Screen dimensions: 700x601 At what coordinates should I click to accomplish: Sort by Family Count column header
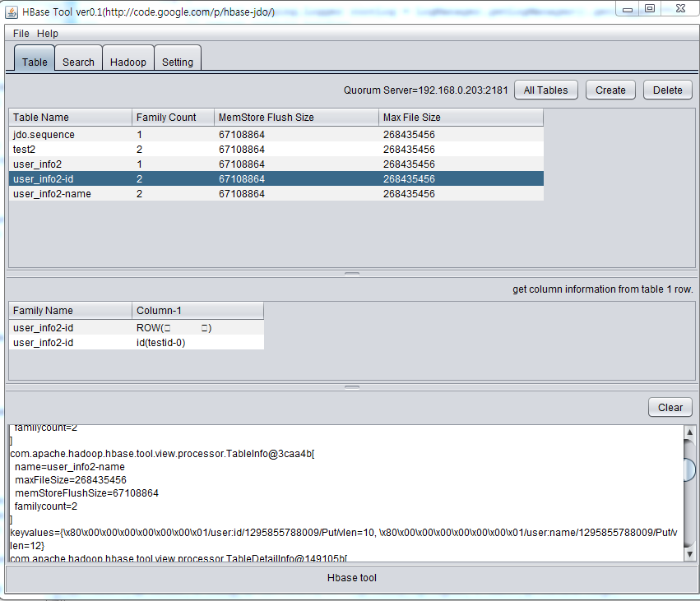click(173, 118)
